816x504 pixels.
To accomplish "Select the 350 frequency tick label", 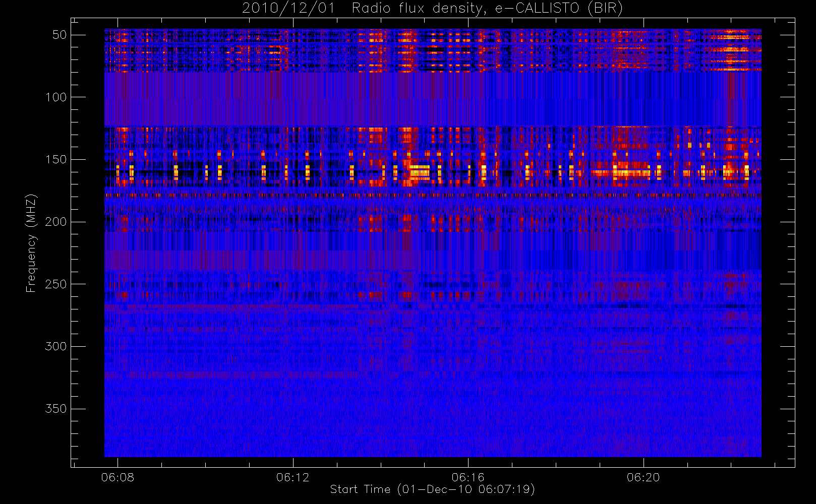I will (x=56, y=409).
